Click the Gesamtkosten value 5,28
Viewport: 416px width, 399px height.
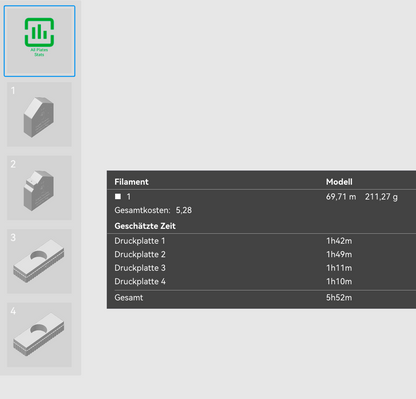click(x=184, y=210)
